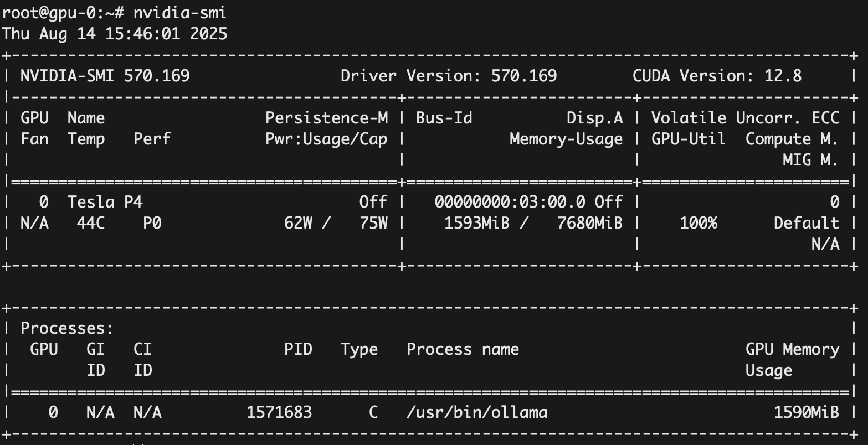Click the NVIDIA-SMI 570.169 header text
This screenshot has width=868, height=445.
click(x=105, y=76)
